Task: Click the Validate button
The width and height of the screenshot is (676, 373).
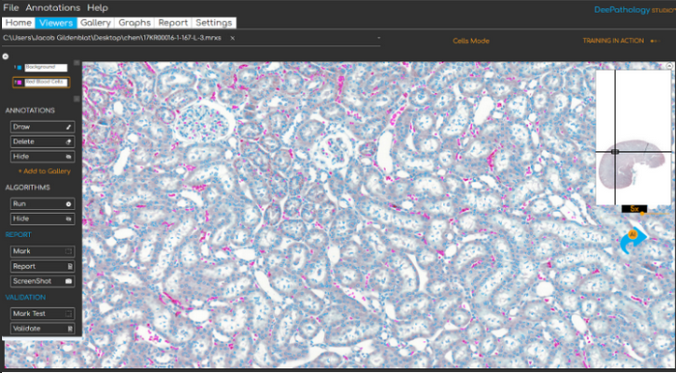Action: tap(42, 329)
